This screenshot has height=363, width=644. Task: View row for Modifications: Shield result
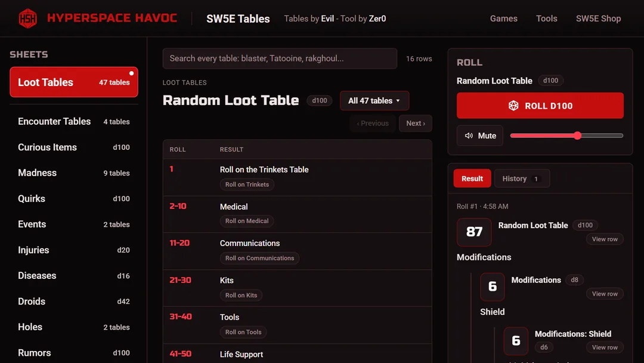pyautogui.click(x=605, y=347)
